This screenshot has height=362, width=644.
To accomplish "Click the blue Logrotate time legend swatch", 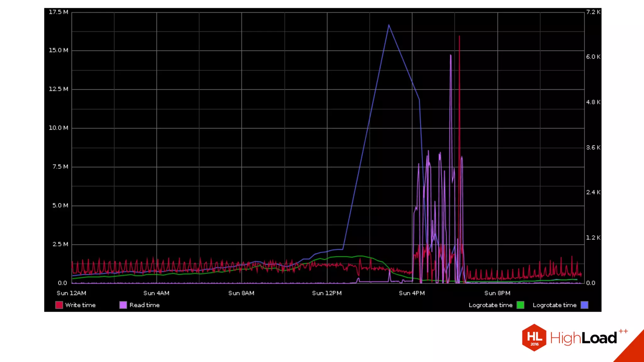I will coord(584,305).
